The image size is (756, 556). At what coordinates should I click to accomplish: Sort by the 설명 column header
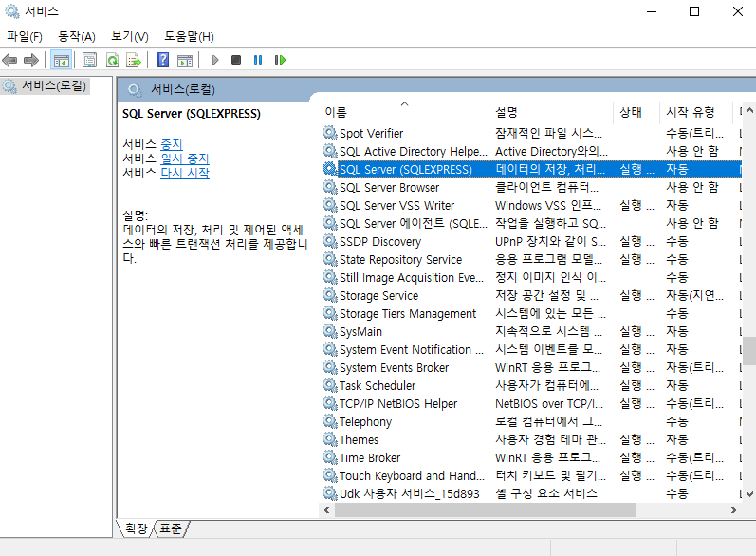point(550,112)
